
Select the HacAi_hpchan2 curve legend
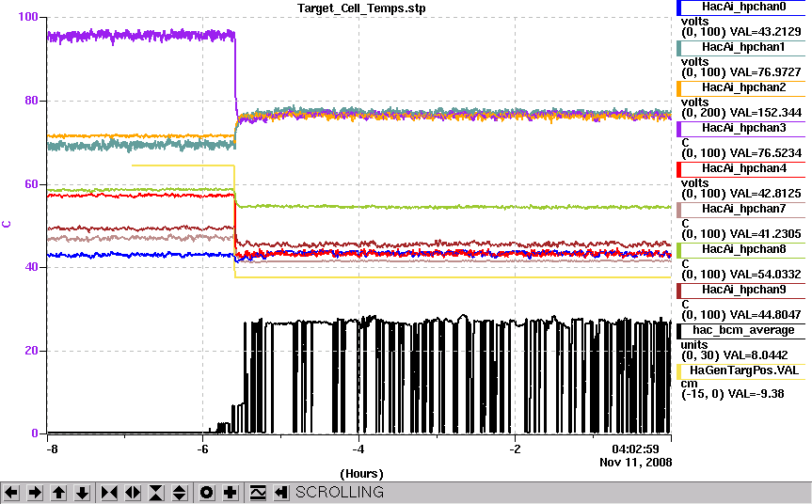tap(743, 87)
